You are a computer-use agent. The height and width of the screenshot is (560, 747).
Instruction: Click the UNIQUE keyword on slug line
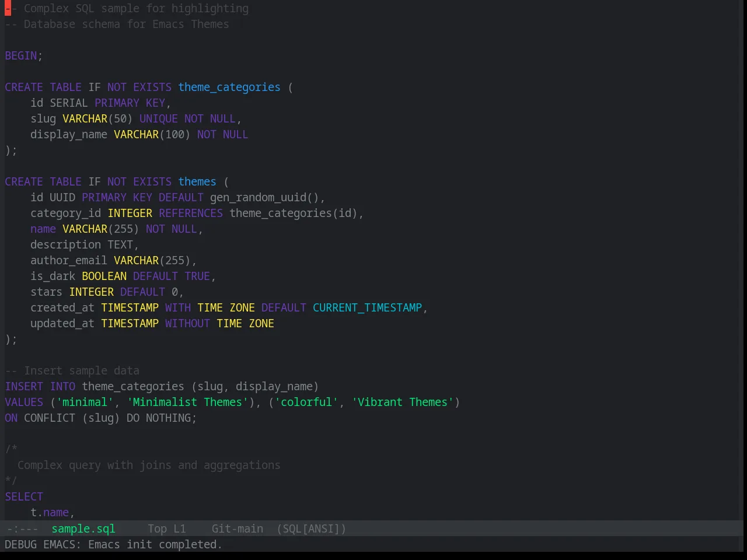click(159, 118)
